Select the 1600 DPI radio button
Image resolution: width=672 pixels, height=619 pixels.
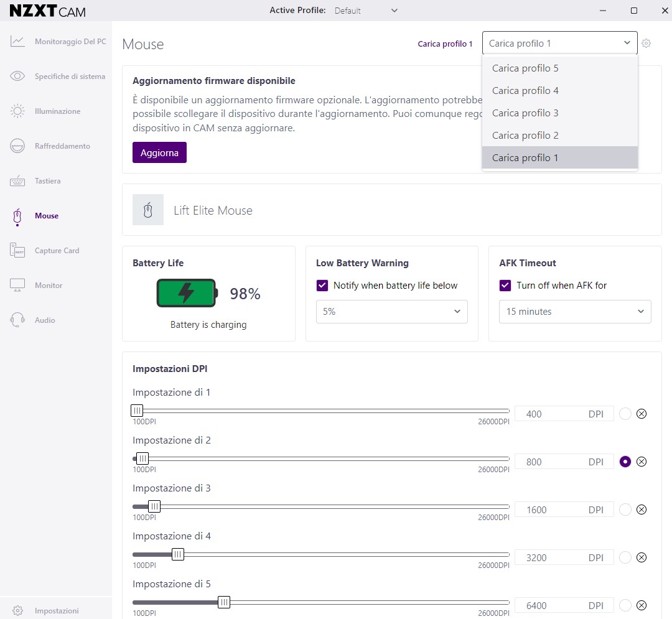tap(625, 510)
